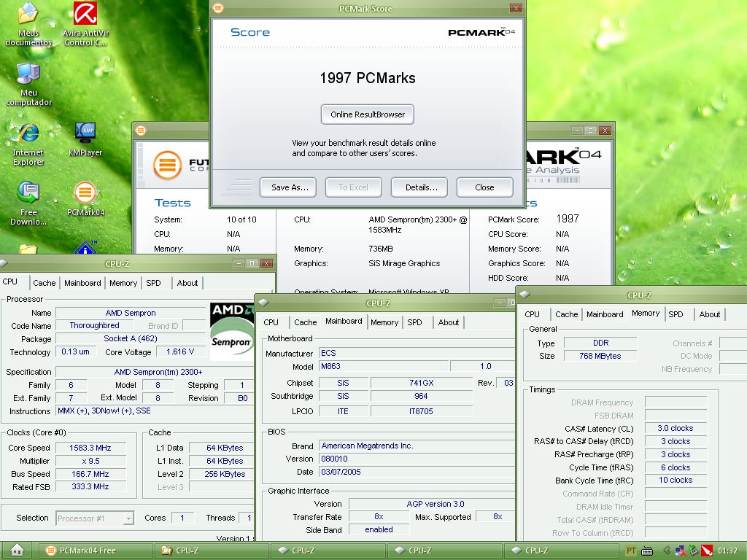Image resolution: width=747 pixels, height=560 pixels.
Task: Minimize the left CPU-Z window
Action: coord(239,262)
